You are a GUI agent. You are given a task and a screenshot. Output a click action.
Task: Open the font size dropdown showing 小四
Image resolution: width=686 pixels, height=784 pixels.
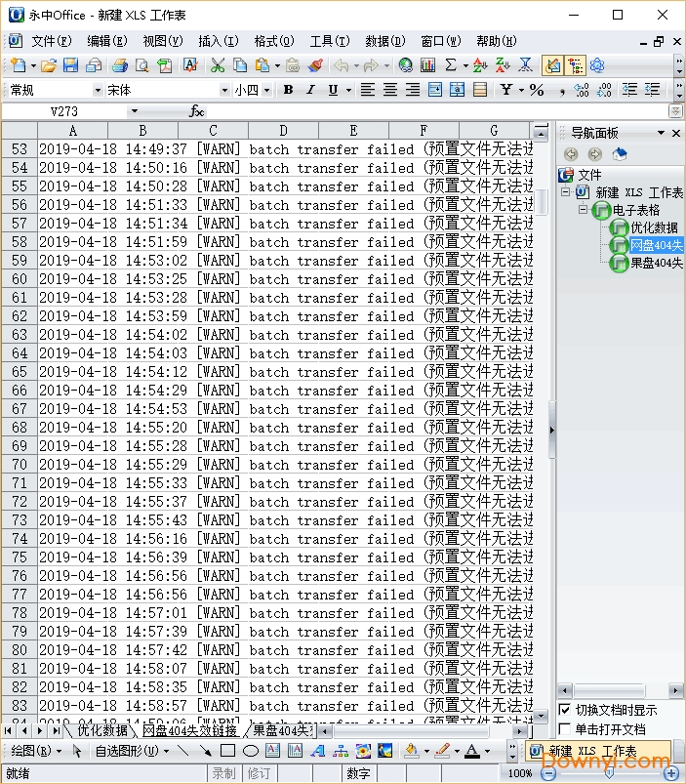click(252, 90)
